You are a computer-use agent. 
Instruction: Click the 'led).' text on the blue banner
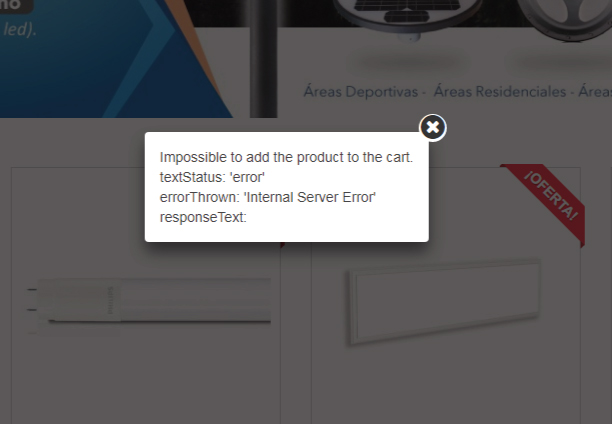tap(20, 30)
